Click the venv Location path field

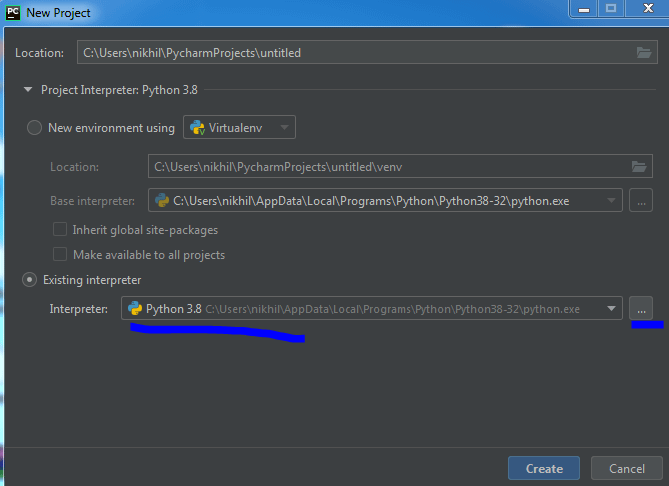pyautogui.click(x=400, y=166)
